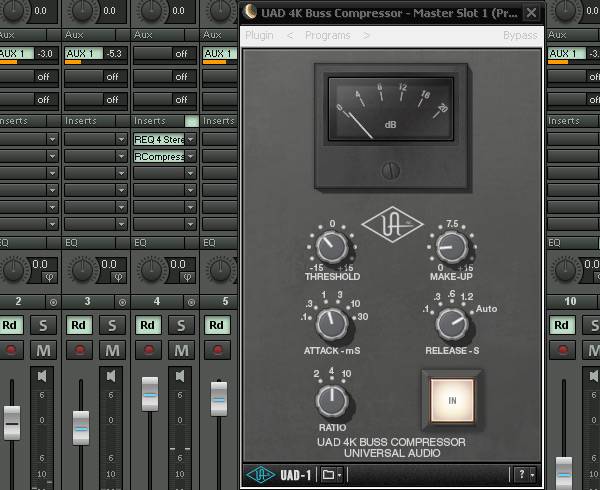This screenshot has height=490, width=600.
Task: Open channel 3 last insert slot dropdown
Action: [121, 224]
